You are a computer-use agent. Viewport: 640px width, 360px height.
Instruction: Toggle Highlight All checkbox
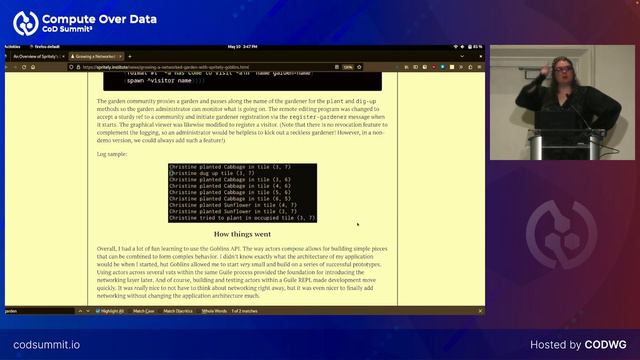pos(98,311)
